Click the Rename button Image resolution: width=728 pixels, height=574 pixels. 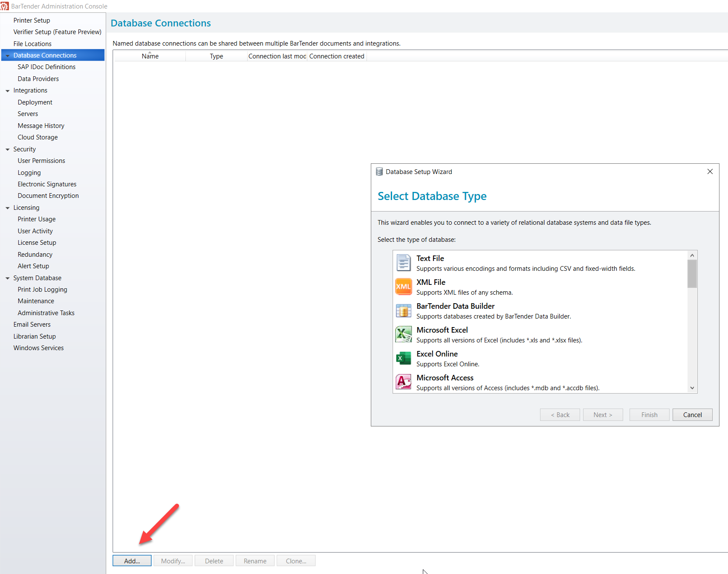(x=255, y=561)
